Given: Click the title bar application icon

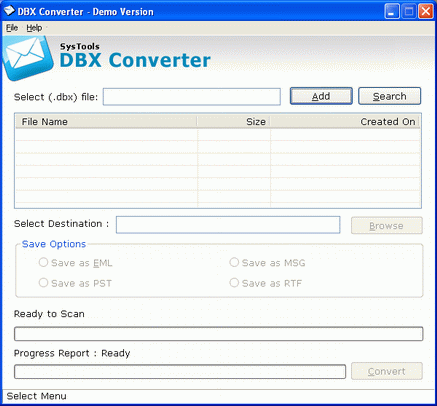Looking at the screenshot, I should 9,11.
